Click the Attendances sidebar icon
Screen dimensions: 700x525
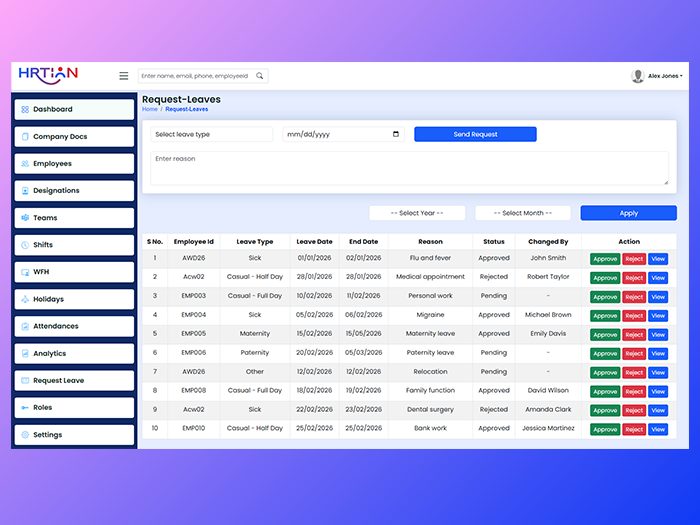pos(25,326)
